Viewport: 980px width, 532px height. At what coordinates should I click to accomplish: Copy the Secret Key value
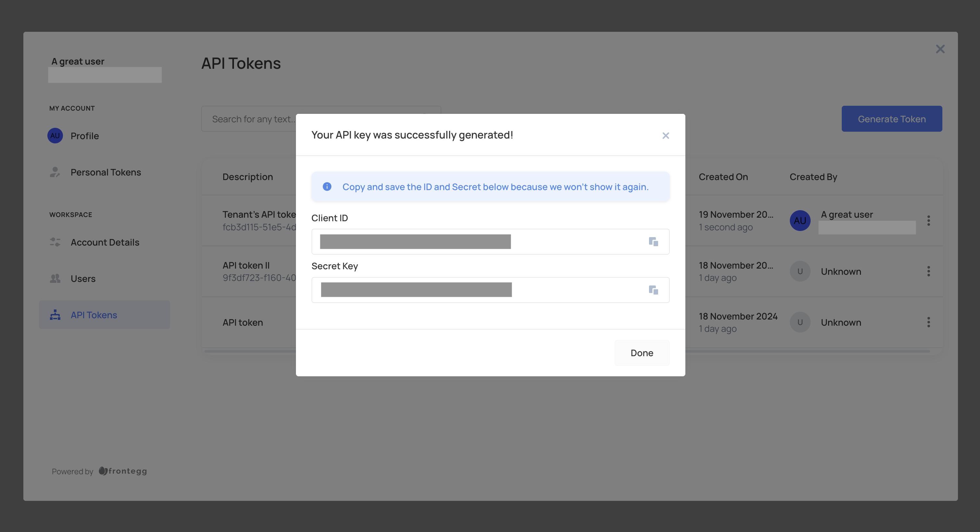(x=653, y=290)
